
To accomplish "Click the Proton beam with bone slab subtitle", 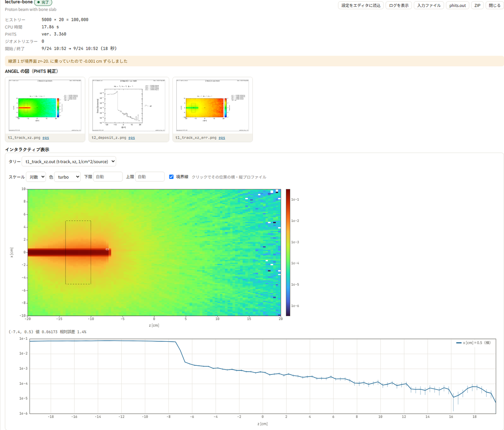I will [x=31, y=9].
